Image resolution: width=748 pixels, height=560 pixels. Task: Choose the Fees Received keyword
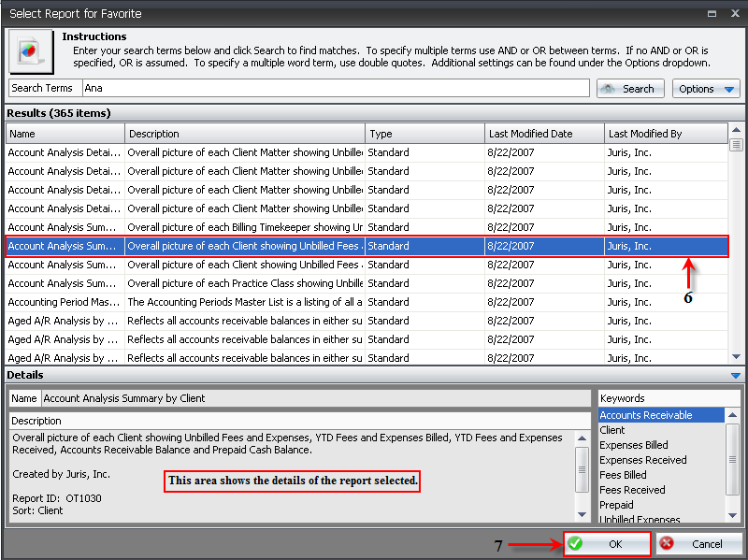click(660, 490)
